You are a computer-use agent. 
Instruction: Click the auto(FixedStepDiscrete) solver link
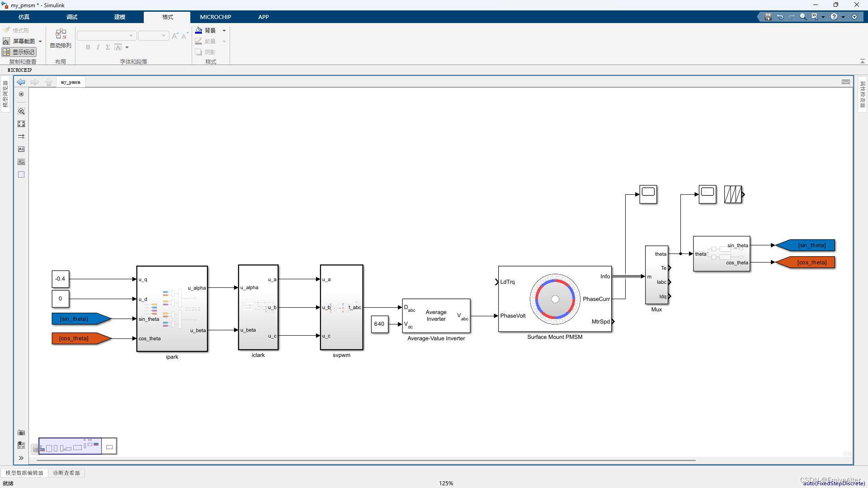point(834,483)
